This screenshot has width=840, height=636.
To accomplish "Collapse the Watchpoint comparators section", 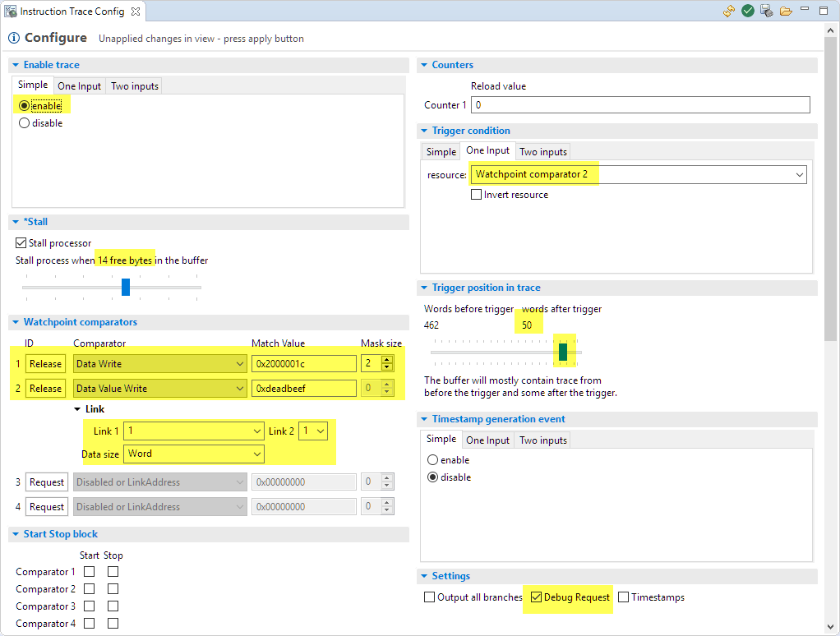I will [16, 322].
